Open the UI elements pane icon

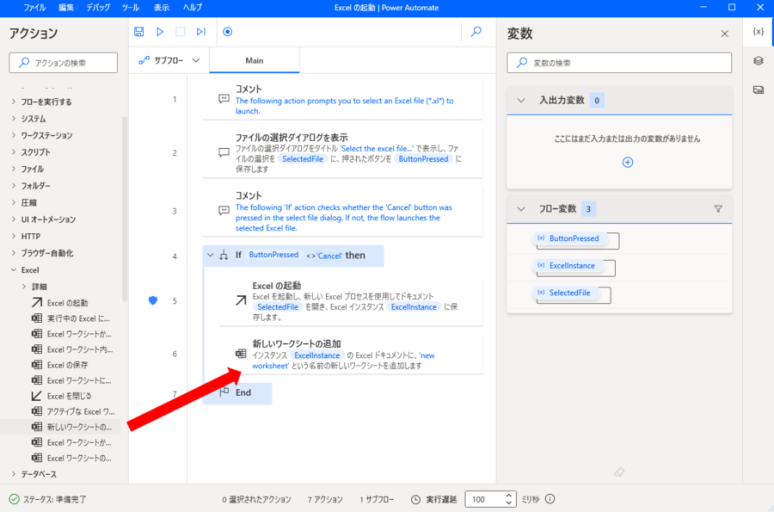click(x=758, y=61)
